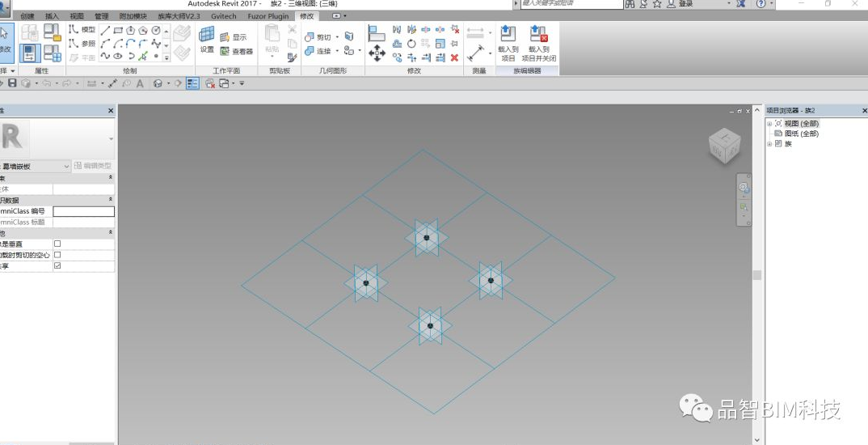This screenshot has height=445, width=868.
Task: Click the red X Delete tool
Action: pos(454,57)
